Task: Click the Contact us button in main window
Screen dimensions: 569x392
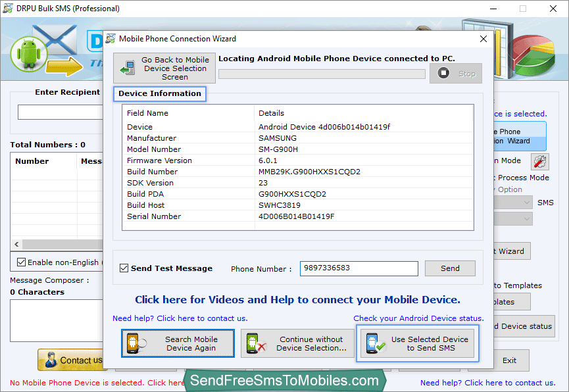Action: pos(70,360)
